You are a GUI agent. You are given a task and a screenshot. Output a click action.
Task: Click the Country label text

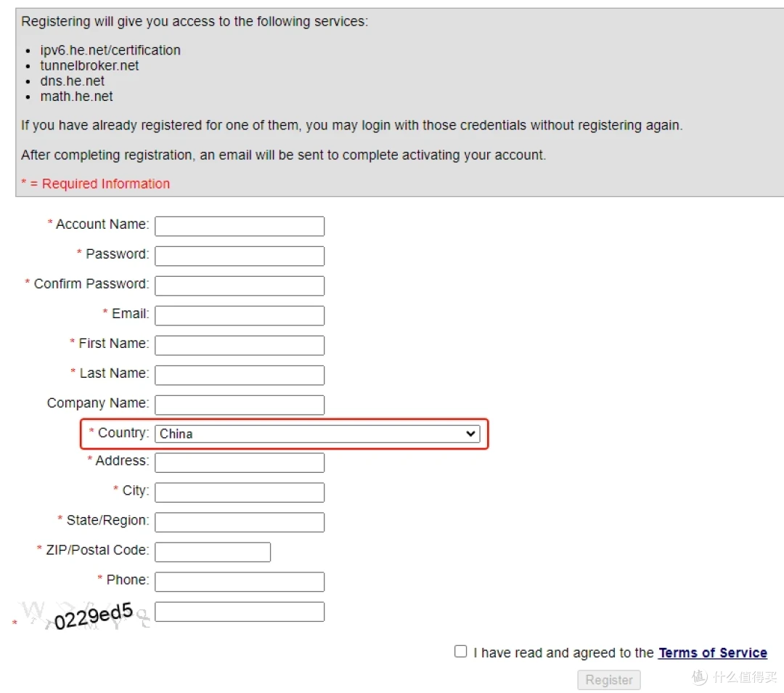click(123, 433)
